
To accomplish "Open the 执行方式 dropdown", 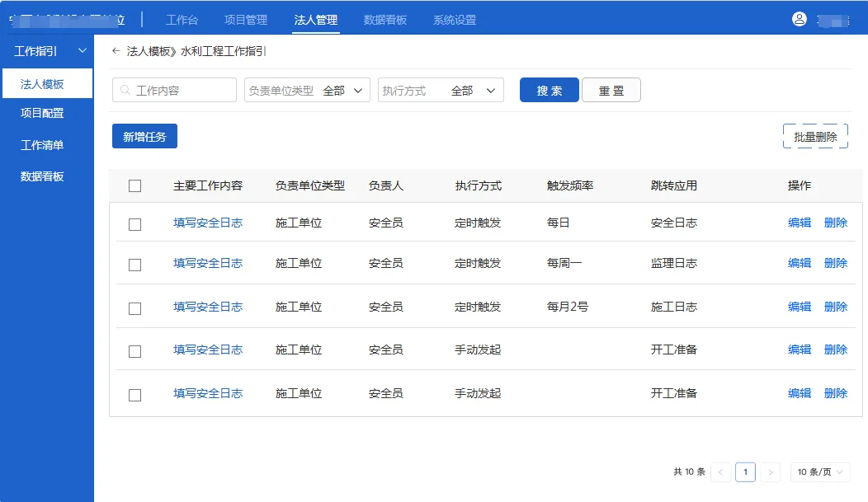I will point(441,90).
